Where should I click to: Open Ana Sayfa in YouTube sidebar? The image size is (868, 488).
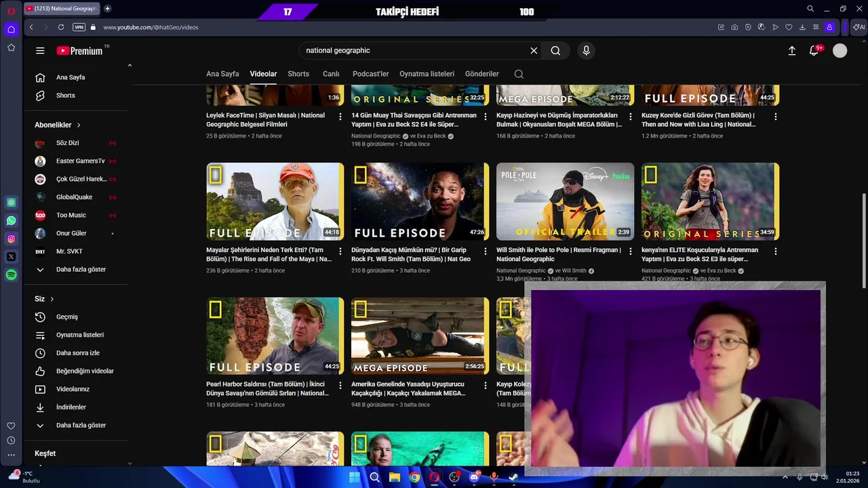tap(71, 77)
